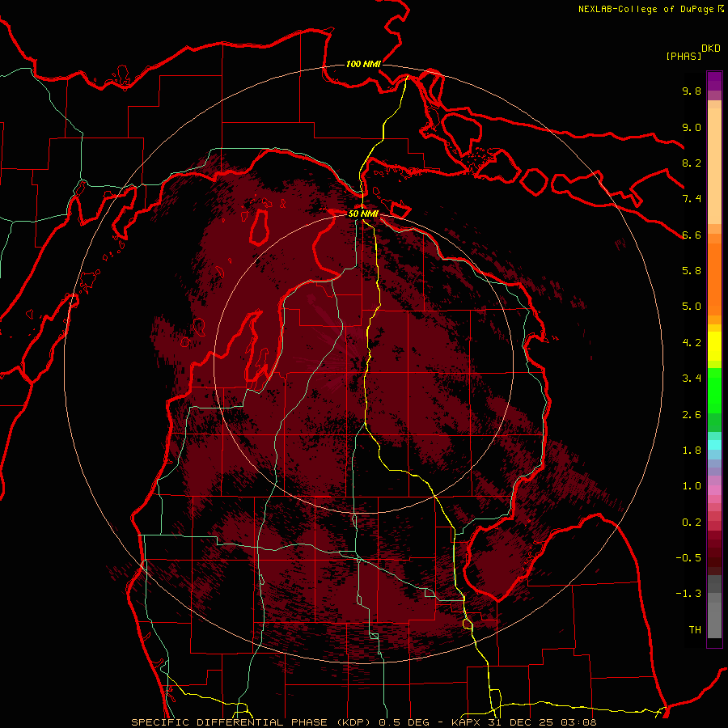Click the cyan segment of color bar
728x728 pixels.
pyautogui.click(x=714, y=445)
